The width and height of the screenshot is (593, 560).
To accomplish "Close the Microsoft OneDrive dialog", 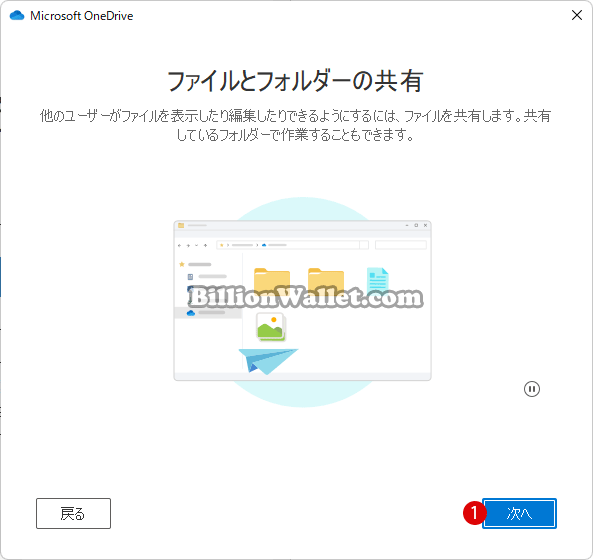I will 577,15.
